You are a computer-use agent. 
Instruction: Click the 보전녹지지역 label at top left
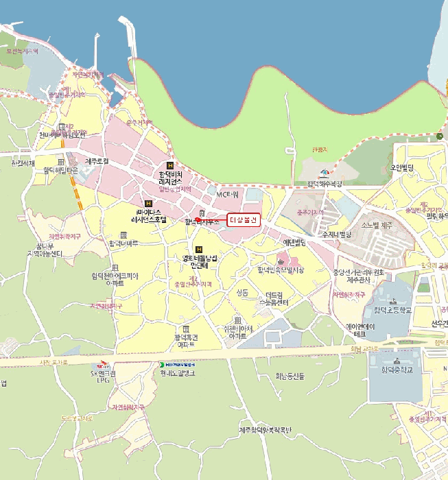(23, 51)
